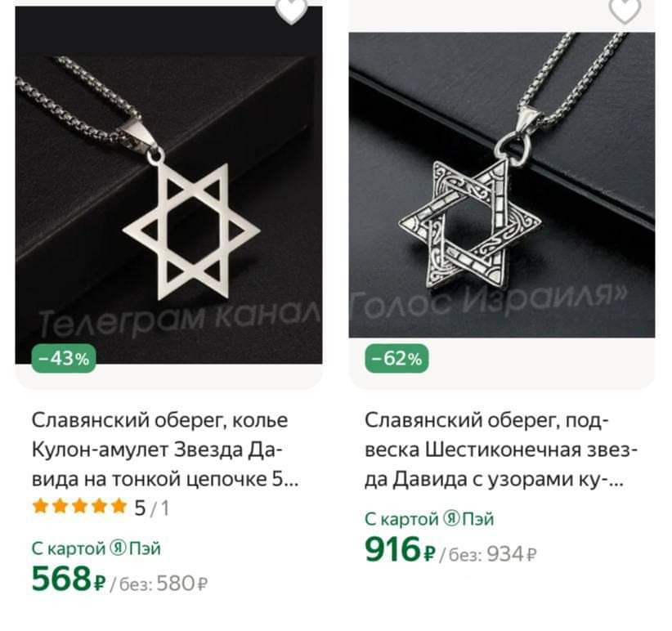Viewport: 672px width, 631px height.
Task: Favorite the patterned star pendant heart
Action: pyautogui.click(x=625, y=11)
